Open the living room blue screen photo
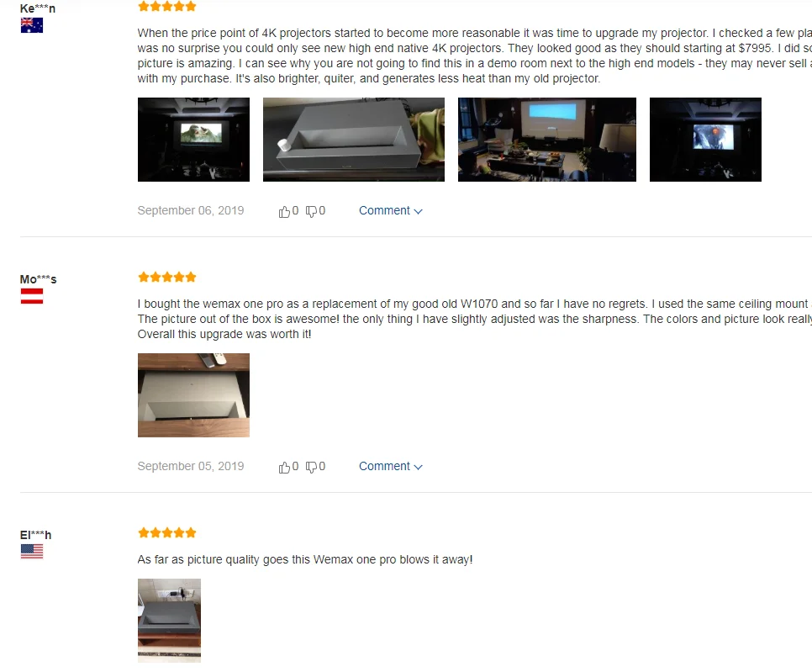 pos(547,140)
